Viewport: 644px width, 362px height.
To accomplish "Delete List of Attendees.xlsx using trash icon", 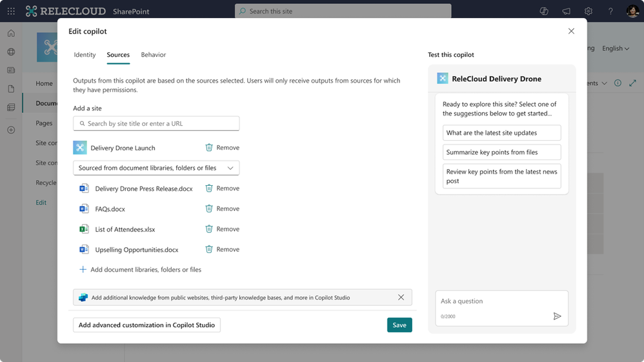I will coord(209,229).
